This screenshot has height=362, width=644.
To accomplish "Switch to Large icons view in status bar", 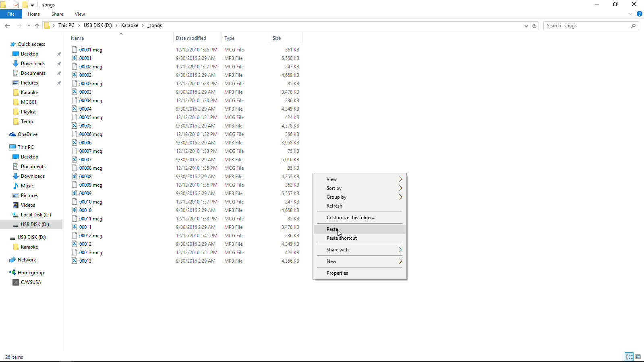I will click(x=638, y=357).
